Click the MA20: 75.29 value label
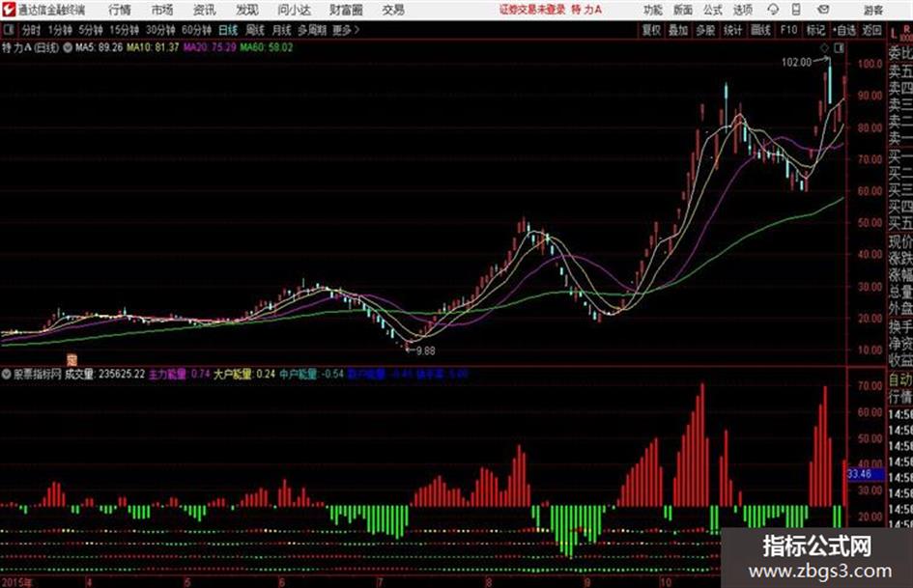This screenshot has height=588, width=913. click(x=210, y=47)
